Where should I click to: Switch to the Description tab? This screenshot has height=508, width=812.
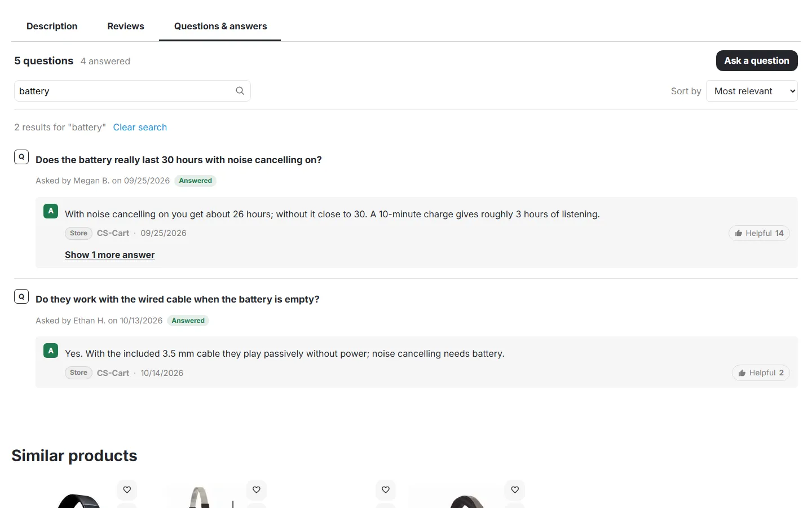click(52, 26)
